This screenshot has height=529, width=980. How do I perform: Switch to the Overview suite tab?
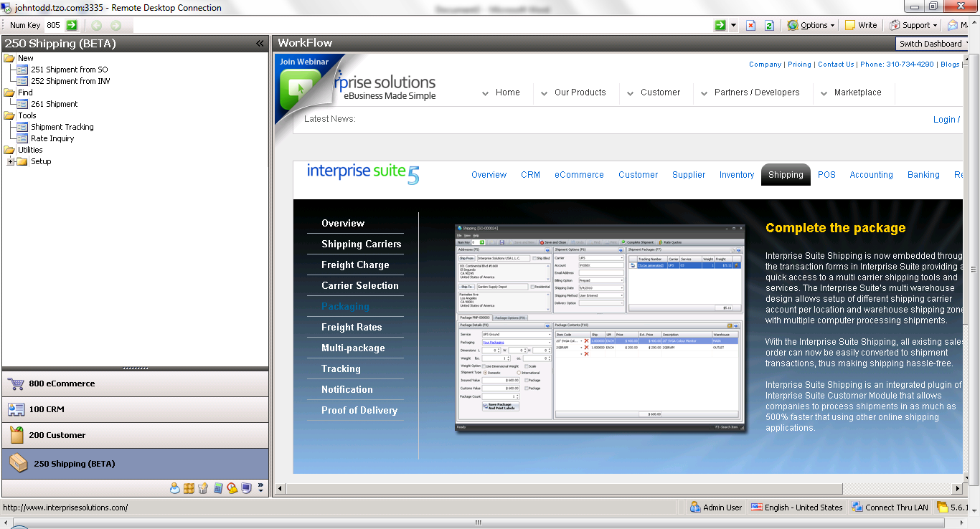click(x=489, y=175)
